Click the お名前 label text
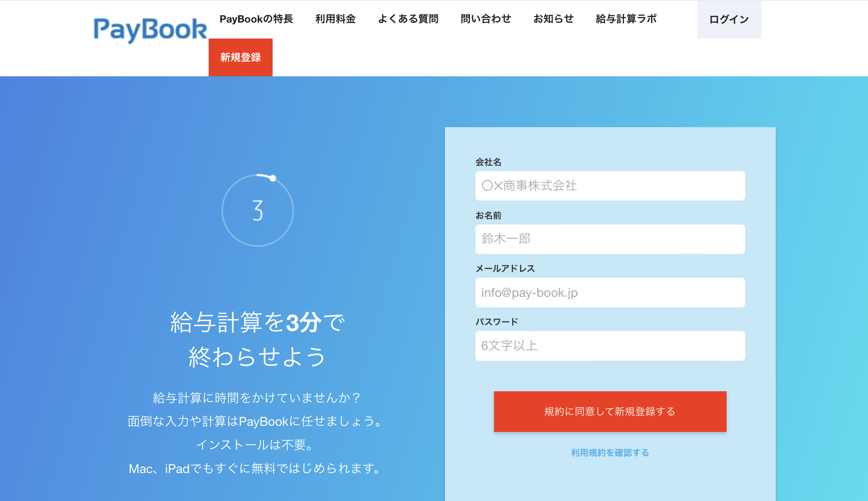 coord(489,215)
